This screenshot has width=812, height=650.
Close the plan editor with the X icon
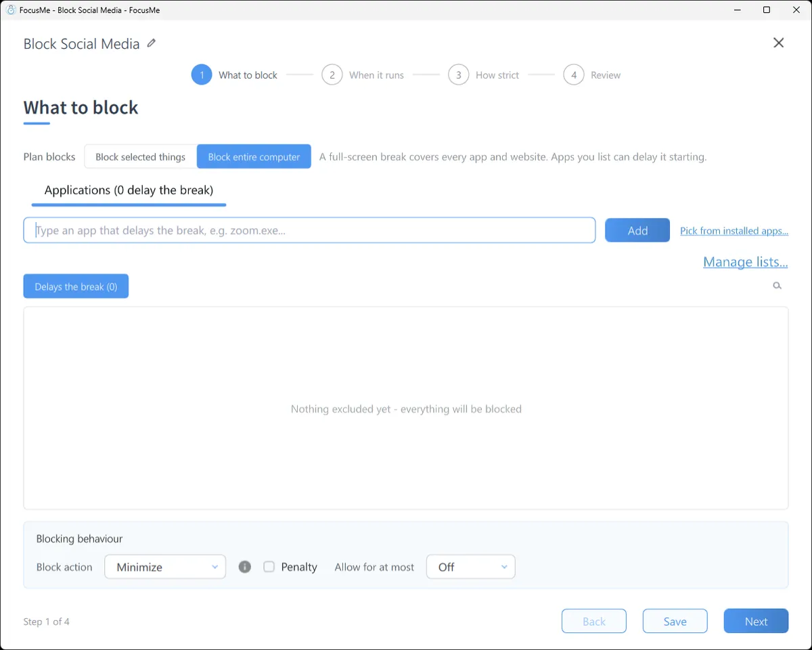click(779, 43)
